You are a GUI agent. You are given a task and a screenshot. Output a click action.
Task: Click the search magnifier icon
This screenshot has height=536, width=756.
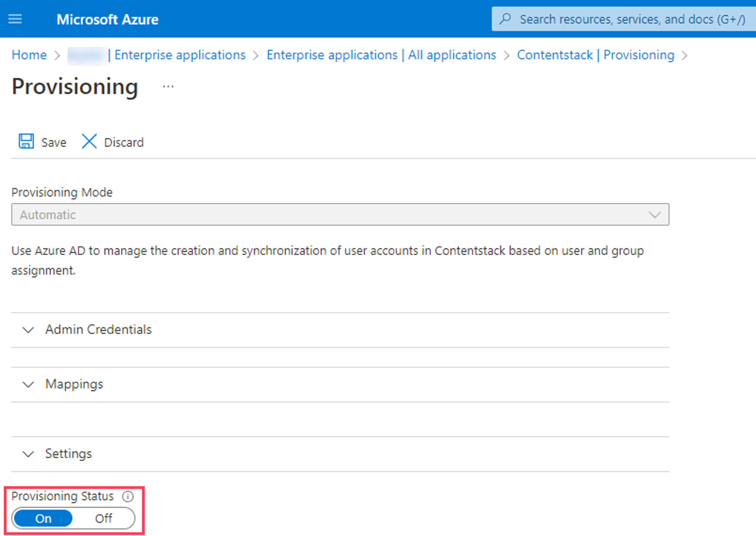(505, 19)
